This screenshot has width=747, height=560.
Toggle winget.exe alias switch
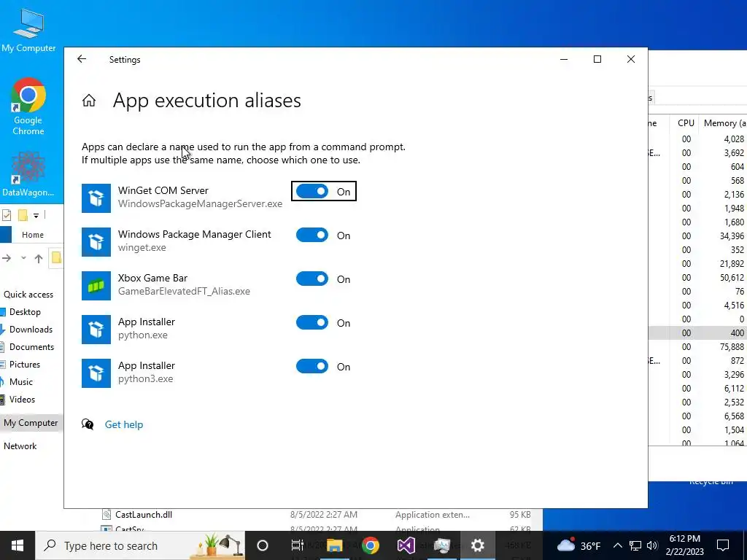tap(312, 236)
